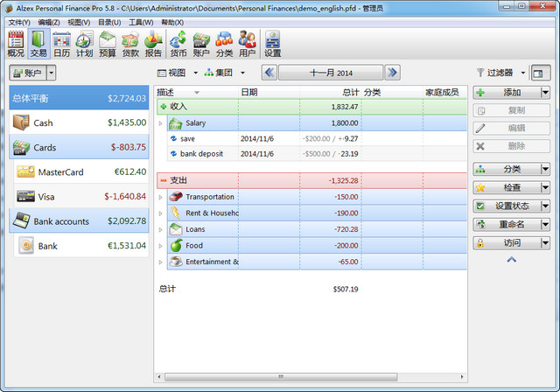Open the 预算 budget toolbar icon
This screenshot has height=392, width=560.
tap(108, 44)
